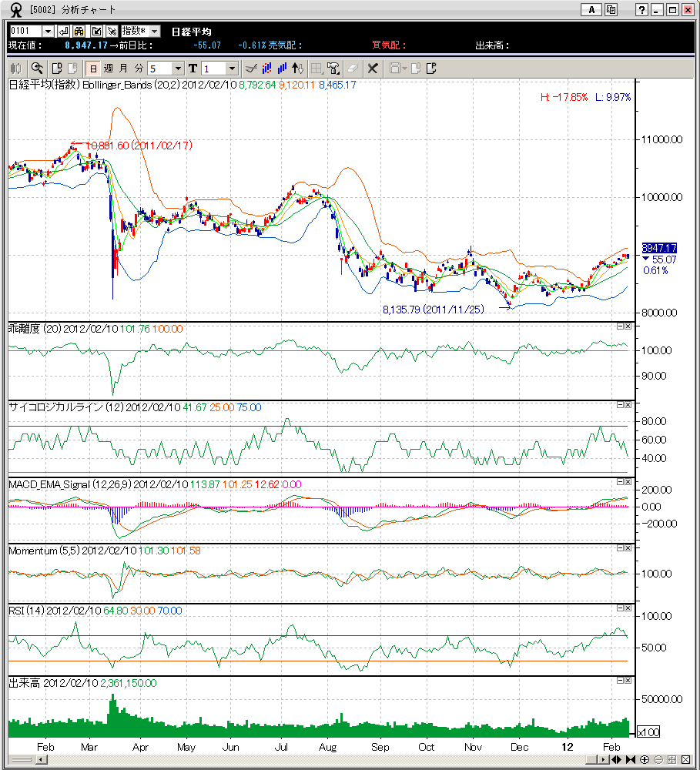Screen dimensions: 700x770
Task: Select the trend line drawing icon
Action: pyautogui.click(x=251, y=68)
